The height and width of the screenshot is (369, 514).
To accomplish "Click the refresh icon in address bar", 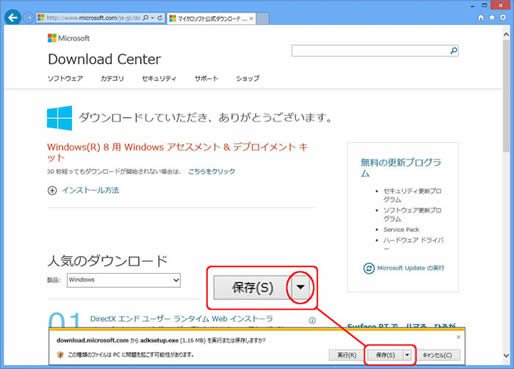I will [x=160, y=18].
